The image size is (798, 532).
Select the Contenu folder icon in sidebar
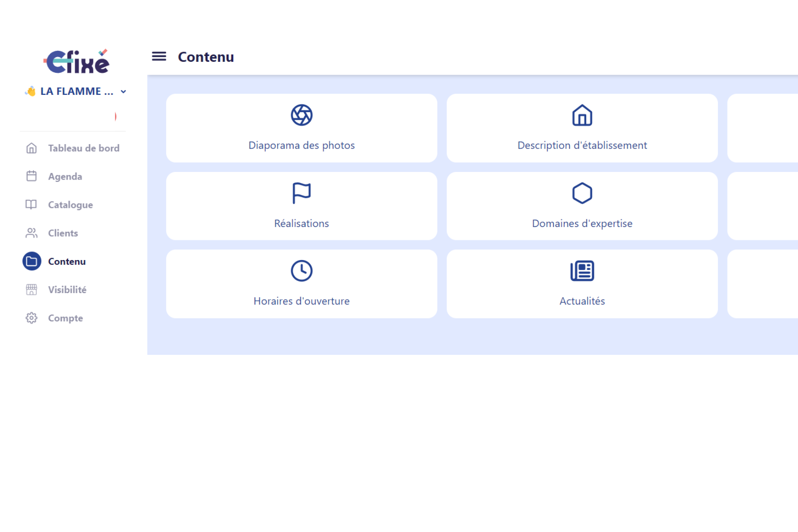pyautogui.click(x=32, y=261)
